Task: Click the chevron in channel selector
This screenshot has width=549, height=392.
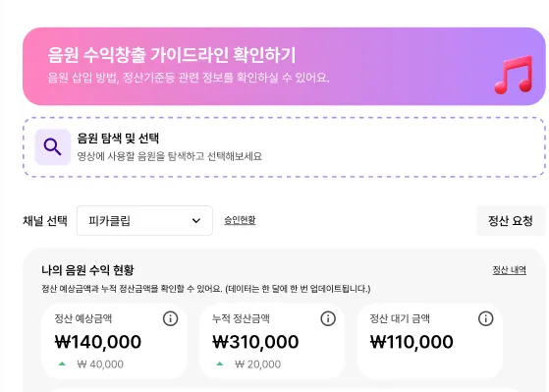Action: pos(196,221)
